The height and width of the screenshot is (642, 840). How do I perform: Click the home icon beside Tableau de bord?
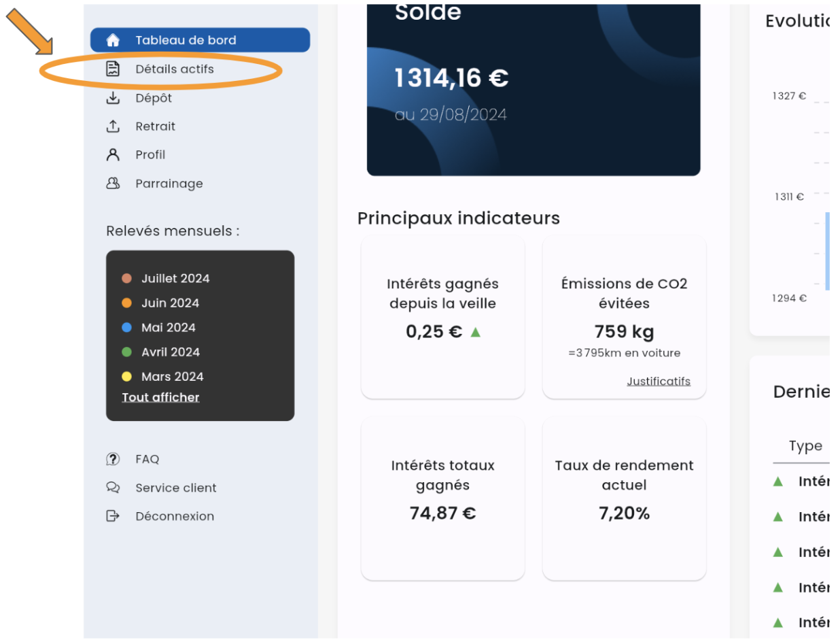(x=113, y=40)
